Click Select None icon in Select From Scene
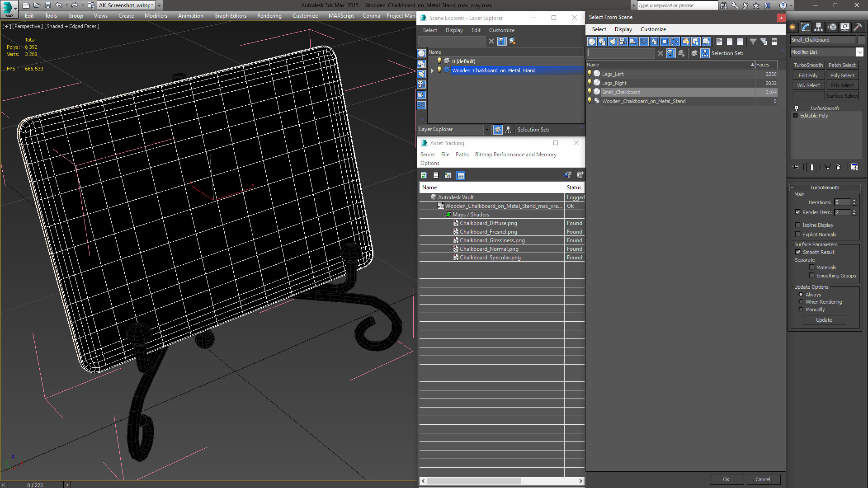The width and height of the screenshot is (868, 488). pyautogui.click(x=730, y=42)
